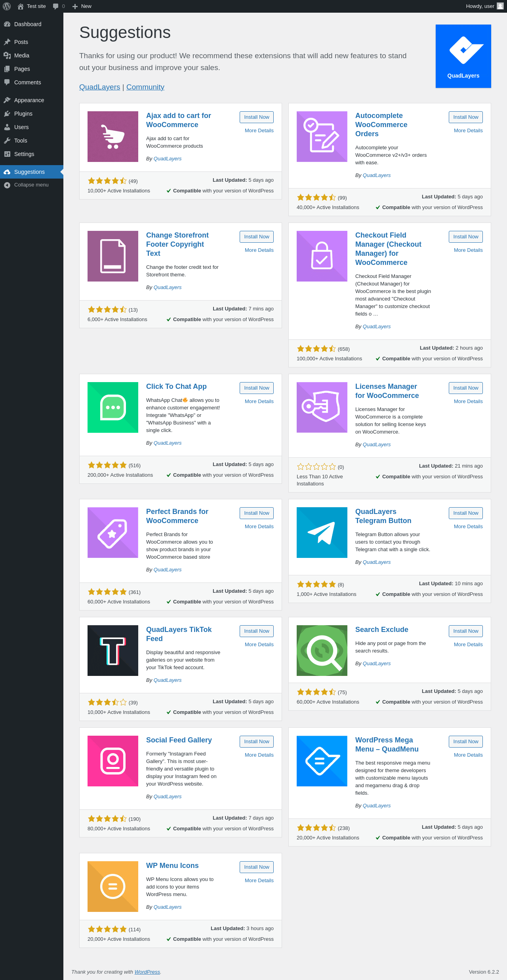Image resolution: width=507 pixels, height=980 pixels.
Task: Install WP Menu Icons plugin
Action: coord(257,867)
